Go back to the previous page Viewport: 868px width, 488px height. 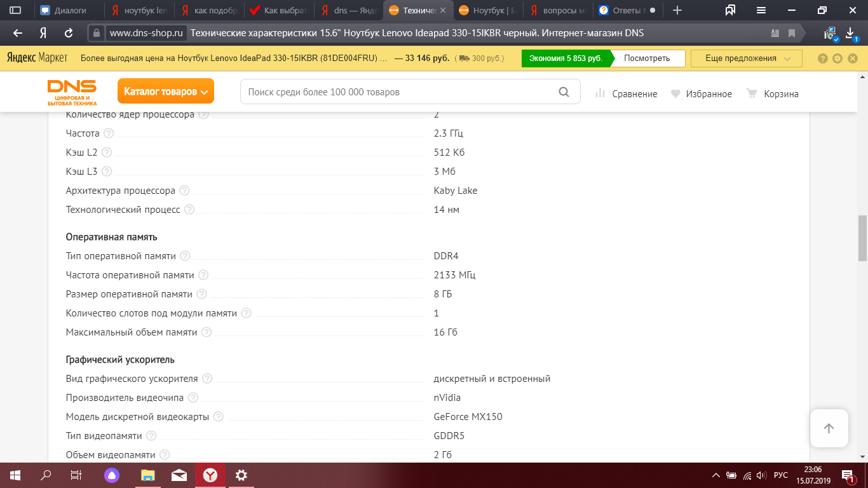18,33
